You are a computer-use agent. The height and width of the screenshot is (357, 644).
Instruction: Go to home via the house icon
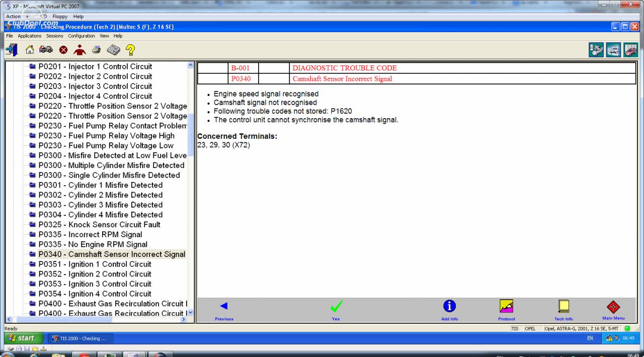coord(30,50)
